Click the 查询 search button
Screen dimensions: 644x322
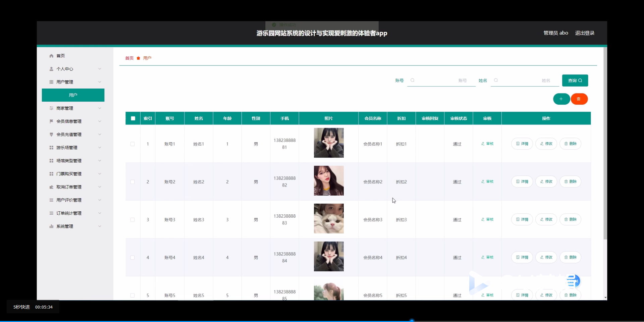pyautogui.click(x=575, y=80)
